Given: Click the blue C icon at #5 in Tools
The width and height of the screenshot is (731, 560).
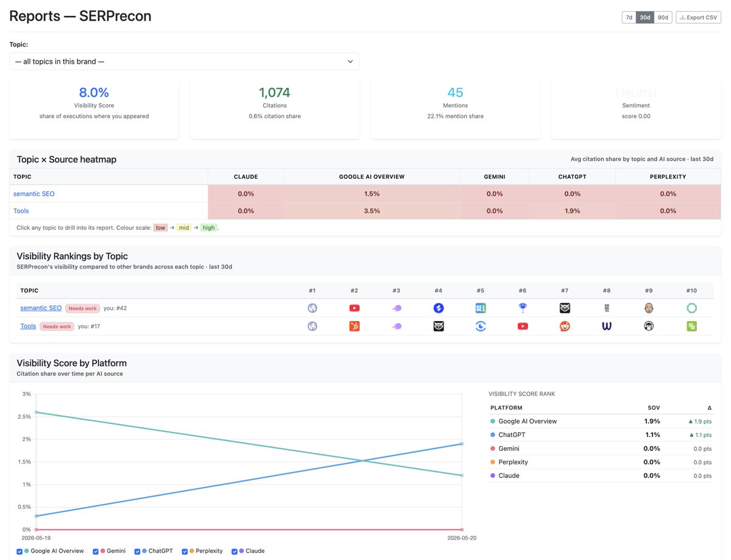Looking at the screenshot, I should point(481,327).
